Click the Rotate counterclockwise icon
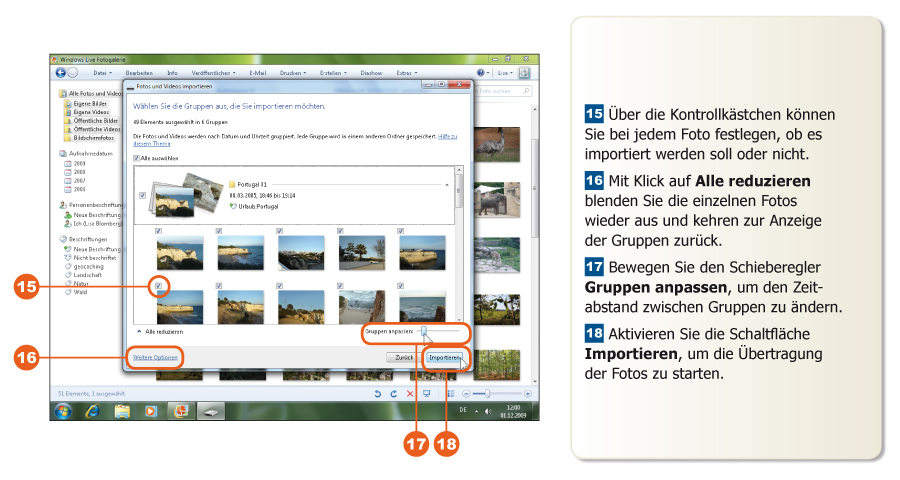The image size is (900, 480). (377, 394)
